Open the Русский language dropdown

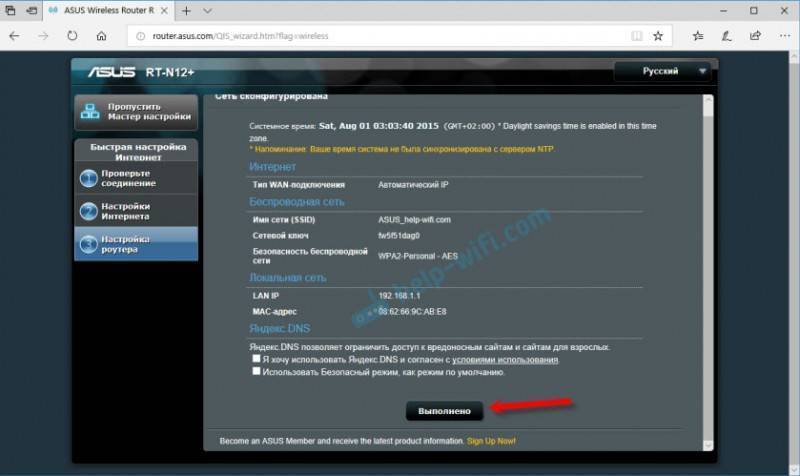coord(662,71)
